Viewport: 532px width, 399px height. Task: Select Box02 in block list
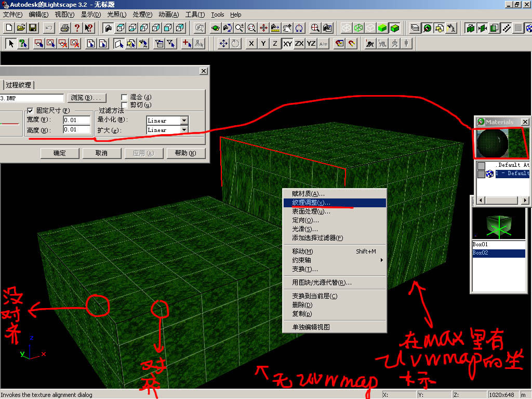pyautogui.click(x=499, y=253)
